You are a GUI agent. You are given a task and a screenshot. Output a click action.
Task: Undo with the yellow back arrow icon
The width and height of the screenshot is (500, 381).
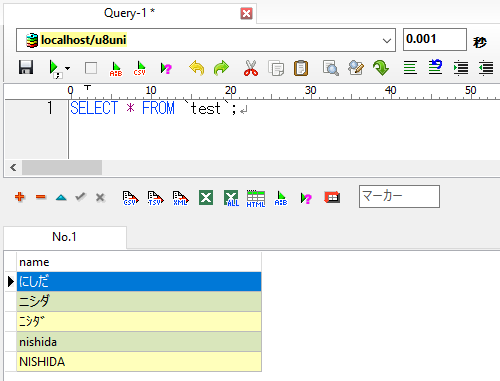coord(196,68)
